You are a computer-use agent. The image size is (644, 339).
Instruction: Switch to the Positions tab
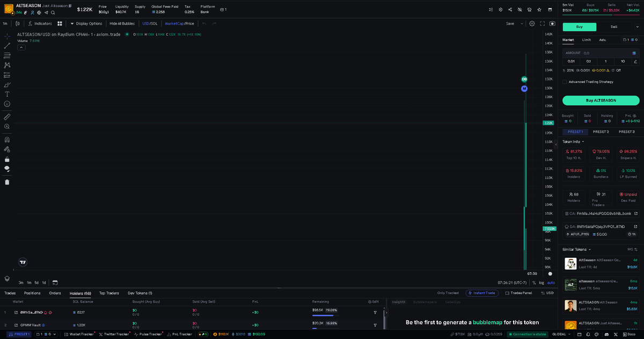coord(32,293)
